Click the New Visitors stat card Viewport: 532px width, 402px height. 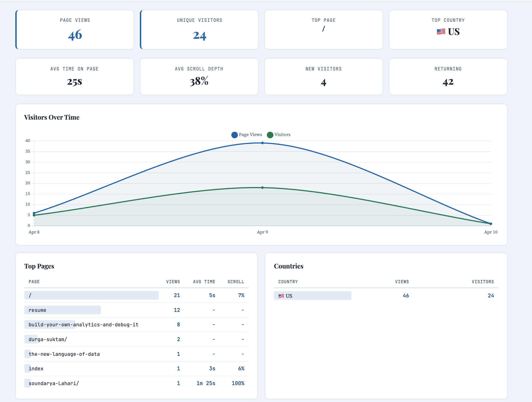point(323,76)
